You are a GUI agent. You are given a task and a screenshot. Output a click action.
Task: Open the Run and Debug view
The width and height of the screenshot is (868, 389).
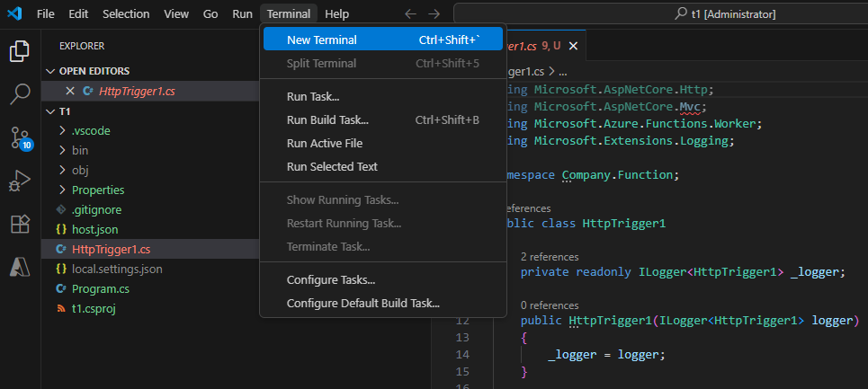point(19,181)
